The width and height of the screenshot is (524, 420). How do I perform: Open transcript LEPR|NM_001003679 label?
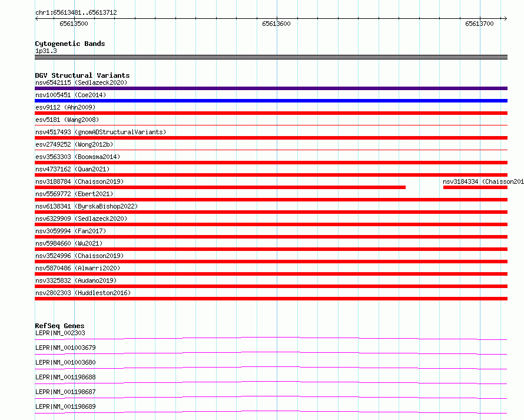tap(65, 348)
